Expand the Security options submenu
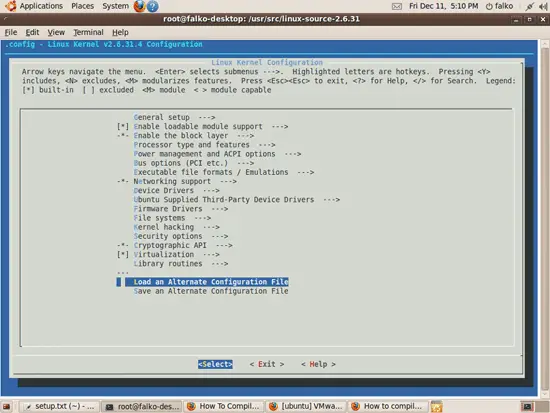 tap(181, 236)
